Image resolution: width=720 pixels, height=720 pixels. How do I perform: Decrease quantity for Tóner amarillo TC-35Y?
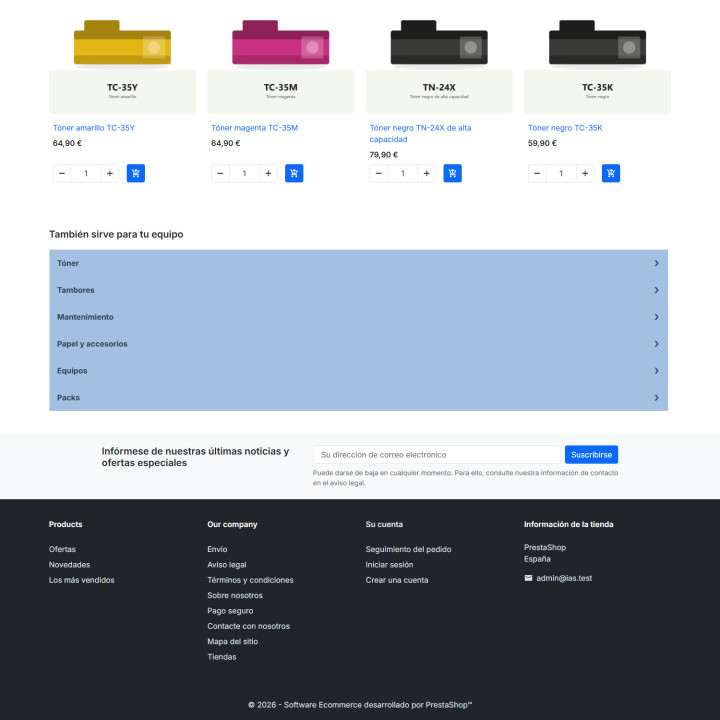[x=62, y=173]
